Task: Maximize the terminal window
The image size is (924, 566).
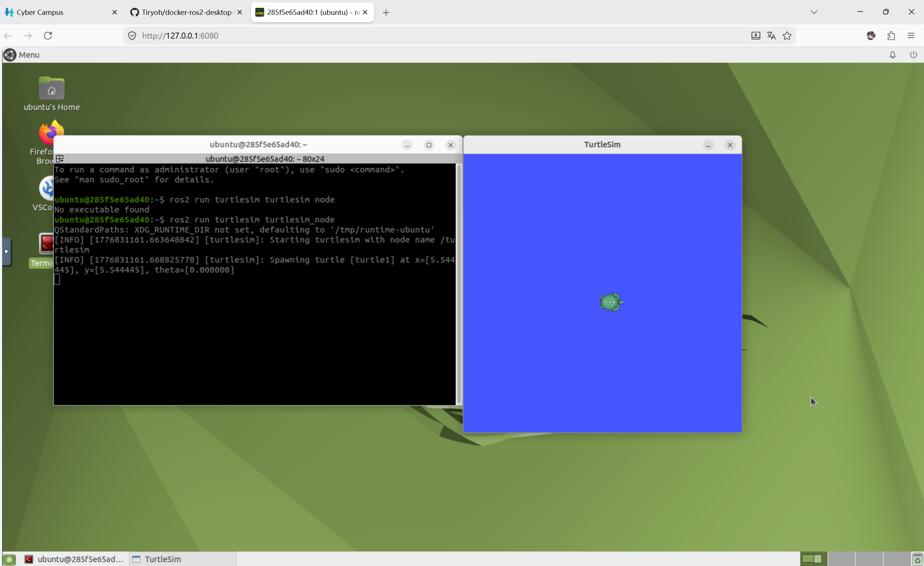Action: (x=429, y=145)
